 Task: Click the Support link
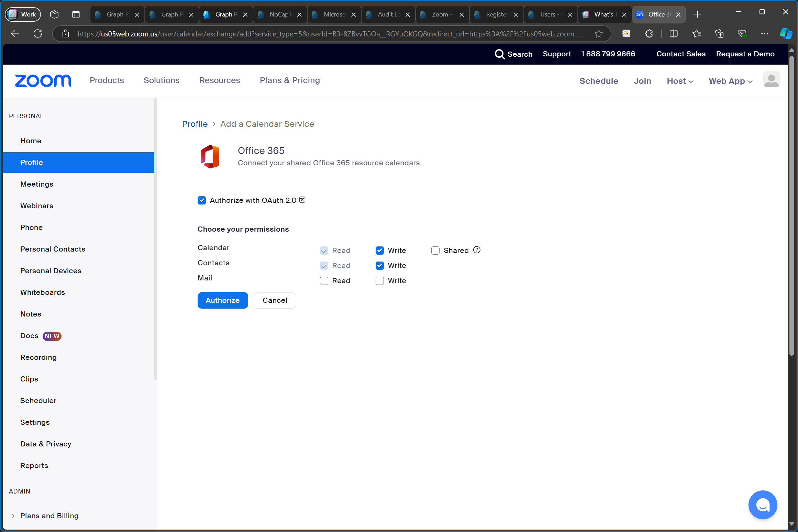click(x=557, y=54)
